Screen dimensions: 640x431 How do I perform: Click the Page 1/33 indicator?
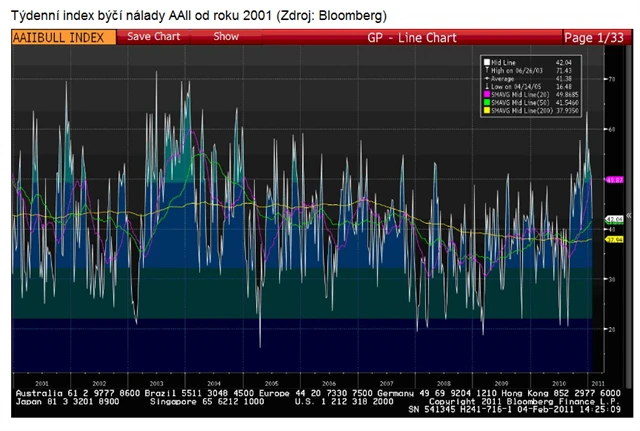tap(596, 37)
